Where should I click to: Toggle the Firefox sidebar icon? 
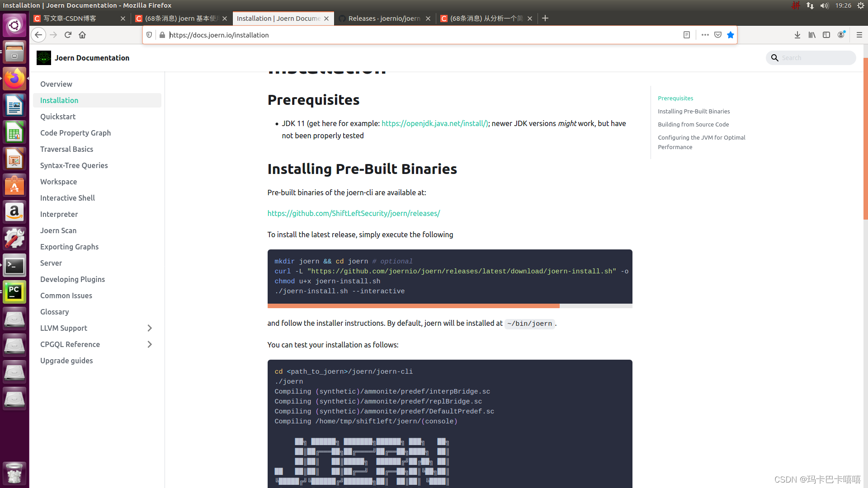coord(826,35)
